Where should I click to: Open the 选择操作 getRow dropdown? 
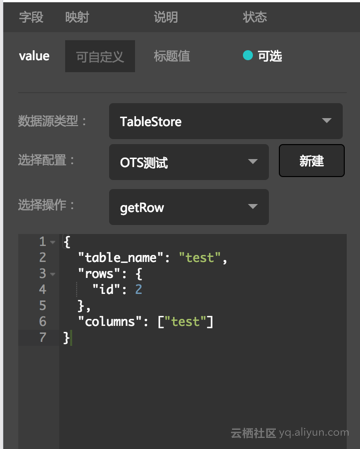click(189, 207)
